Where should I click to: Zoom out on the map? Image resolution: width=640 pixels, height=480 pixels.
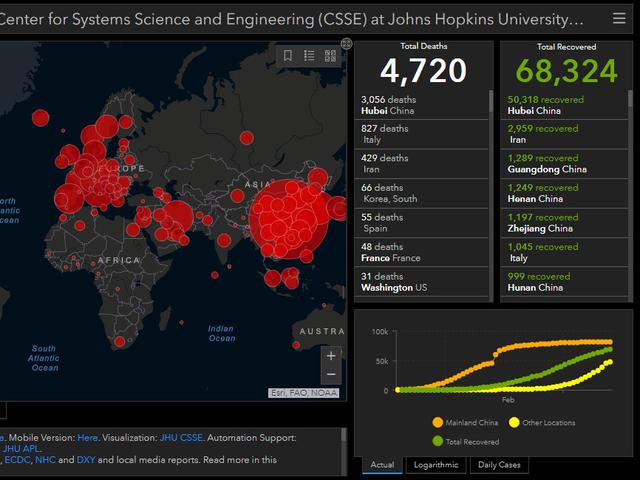pyautogui.click(x=331, y=374)
